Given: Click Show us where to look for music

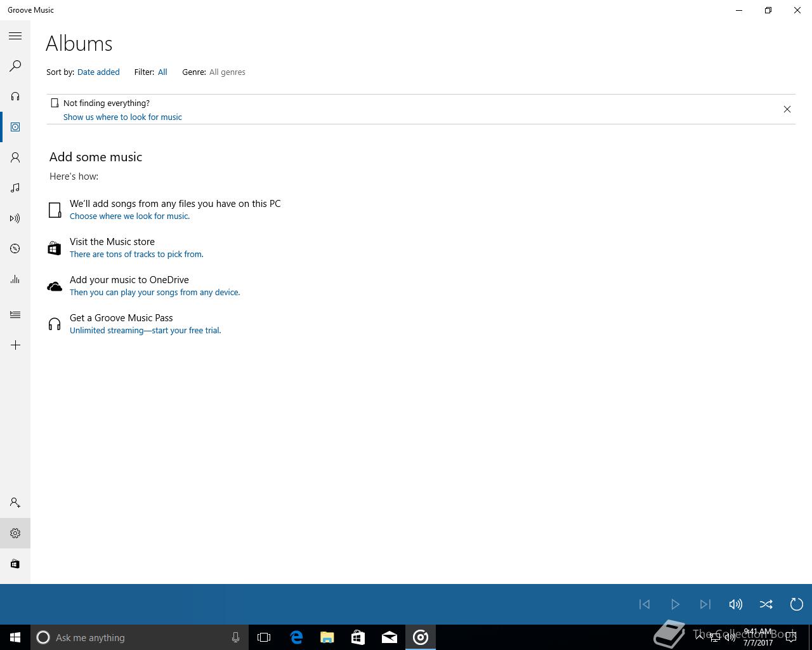Looking at the screenshot, I should pos(122,117).
